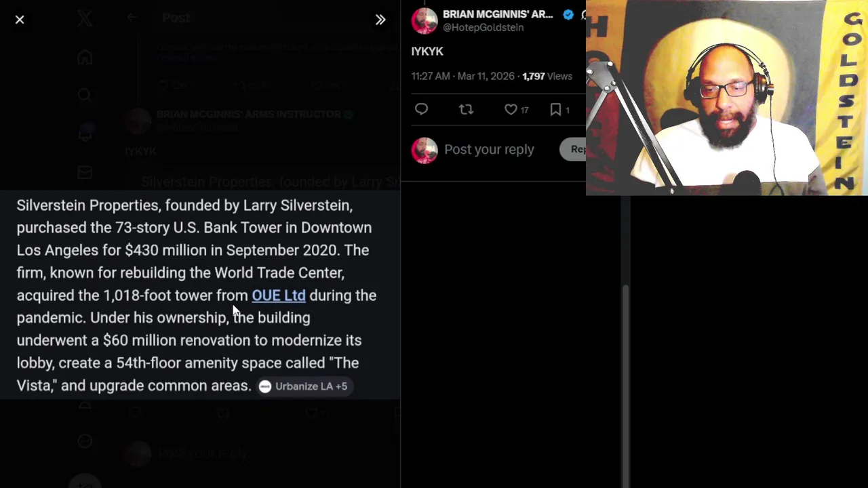Close the image viewer with X icon
Viewport: 868px width, 488px height.
point(20,20)
